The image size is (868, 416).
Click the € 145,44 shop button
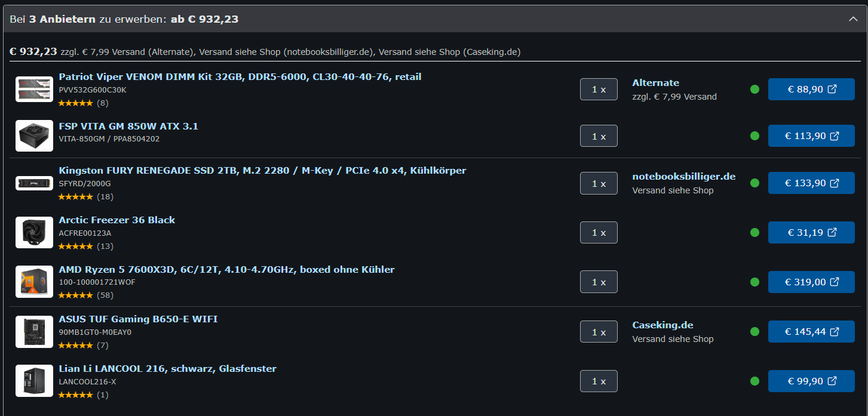(x=811, y=332)
